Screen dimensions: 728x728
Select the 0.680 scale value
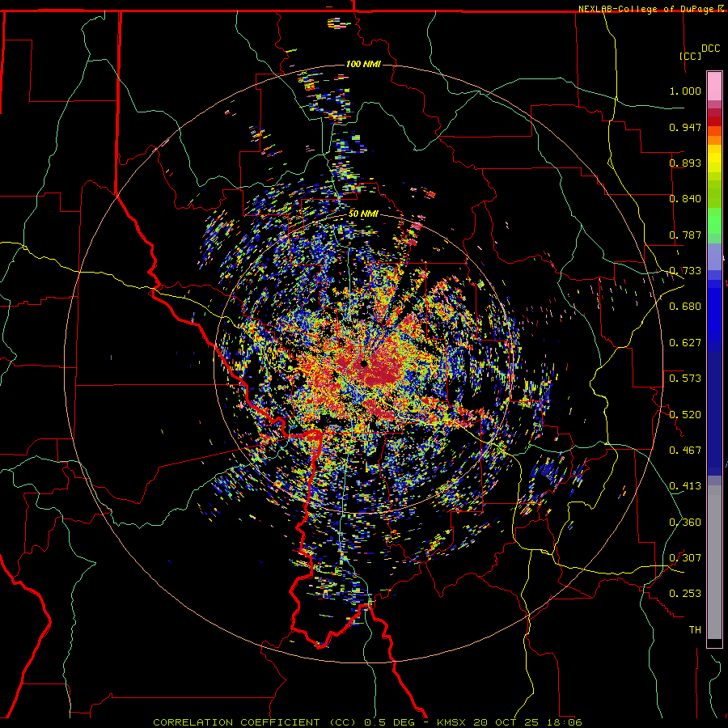point(685,307)
